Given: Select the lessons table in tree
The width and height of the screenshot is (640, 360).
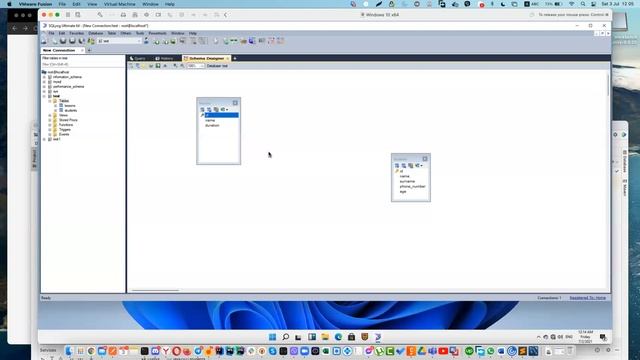Looking at the screenshot, I should [x=70, y=106].
